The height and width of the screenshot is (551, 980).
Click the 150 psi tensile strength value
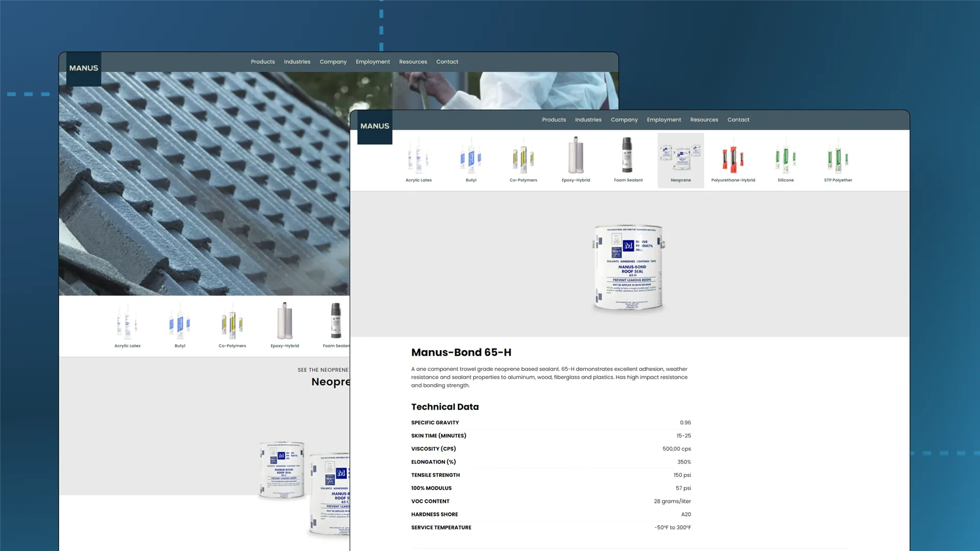coord(682,475)
